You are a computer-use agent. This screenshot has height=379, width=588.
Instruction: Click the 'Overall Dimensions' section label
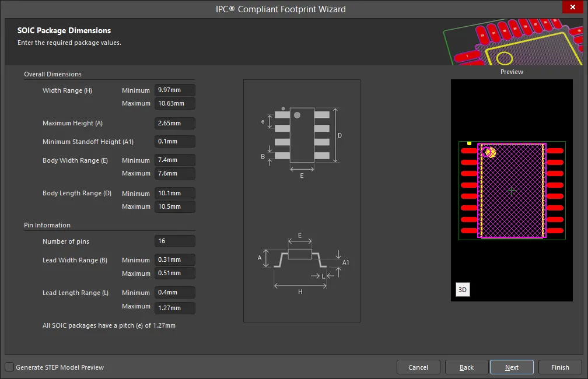[x=53, y=74]
